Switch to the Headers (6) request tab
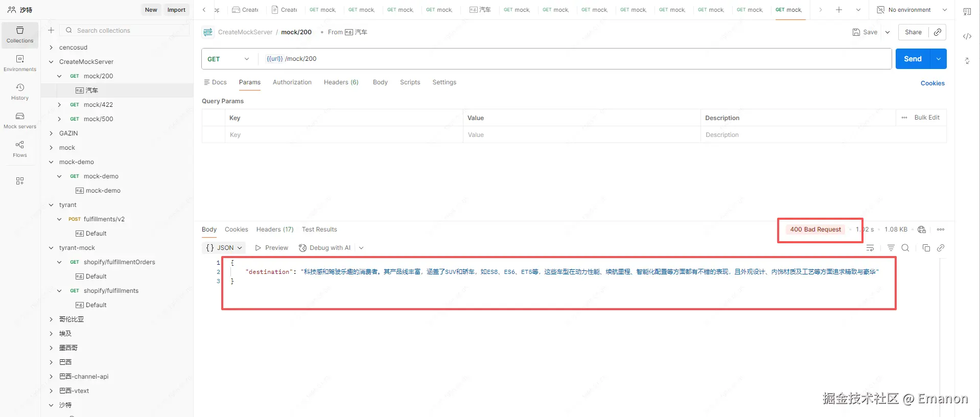Viewport: 980px width, 417px height. coord(341,82)
